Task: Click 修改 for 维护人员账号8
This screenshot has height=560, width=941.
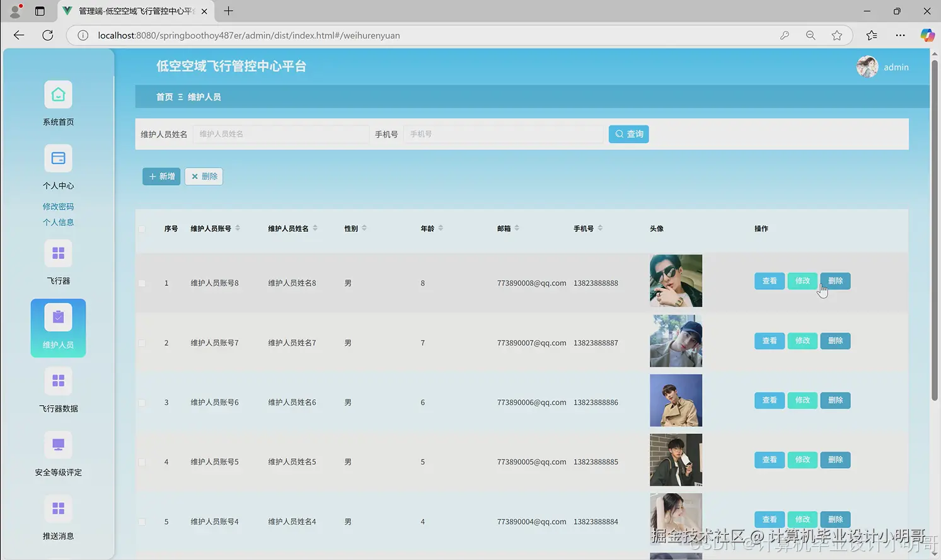Action: coord(802,281)
